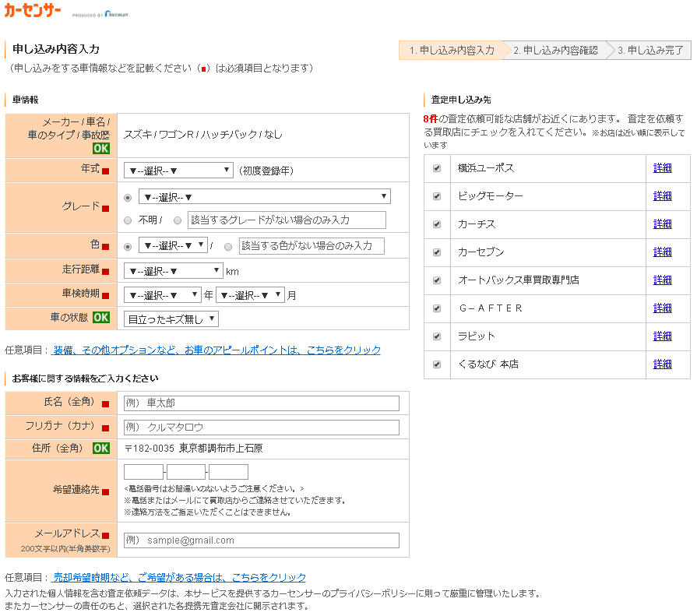697x616 pixels.
Task: Uncheck カーチス checkbox
Action: pyautogui.click(x=437, y=224)
